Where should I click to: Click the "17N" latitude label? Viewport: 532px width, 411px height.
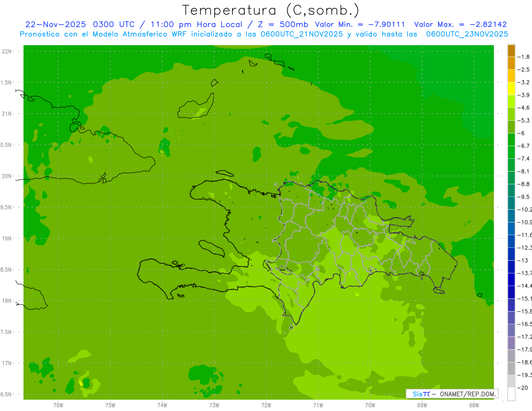[x=7, y=363]
